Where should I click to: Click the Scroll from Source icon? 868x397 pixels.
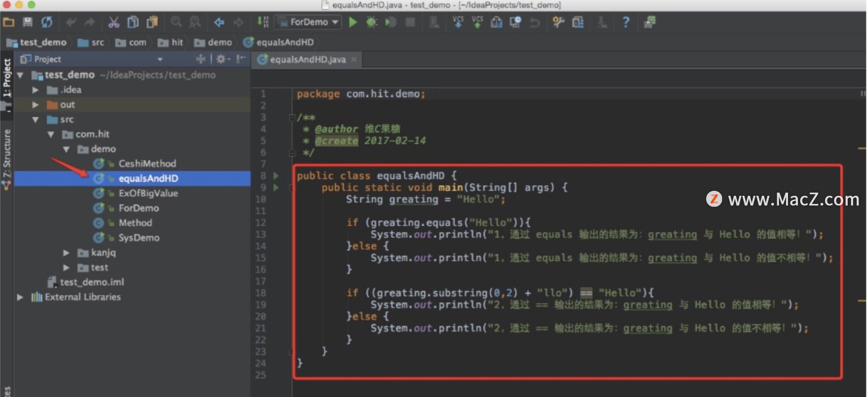coord(200,59)
